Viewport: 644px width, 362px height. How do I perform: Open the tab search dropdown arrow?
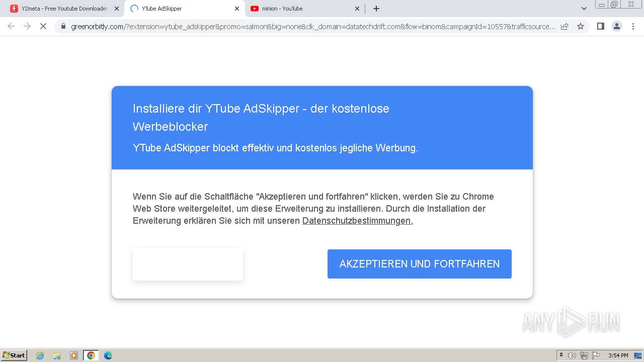pyautogui.click(x=584, y=9)
